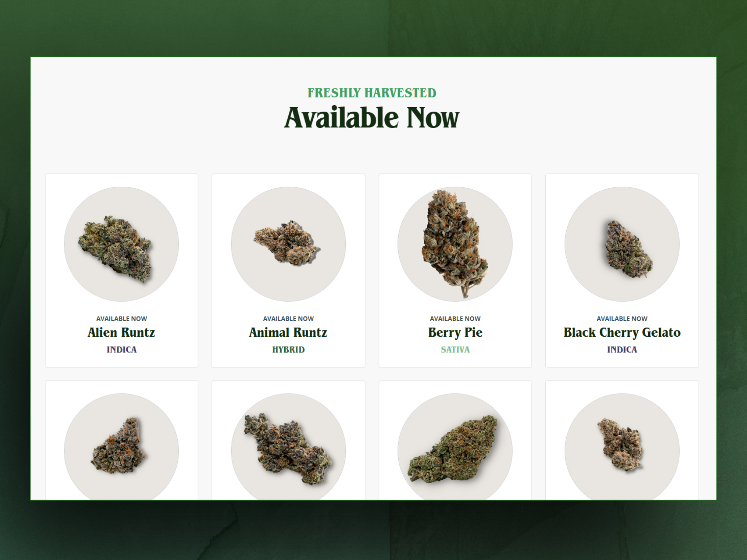This screenshot has height=560, width=747.
Task: Click the FRESHLY HARVESTED subtitle text
Action: pyautogui.click(x=372, y=93)
